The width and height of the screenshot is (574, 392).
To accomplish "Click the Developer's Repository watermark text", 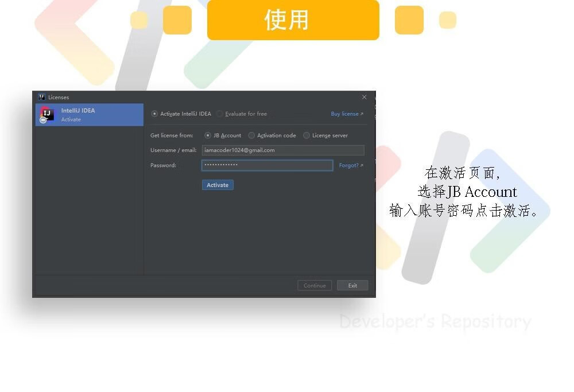I will pos(435,321).
